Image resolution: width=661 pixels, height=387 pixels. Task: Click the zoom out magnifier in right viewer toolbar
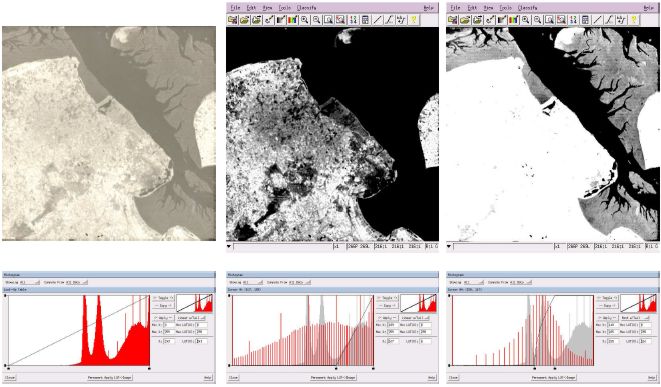537,20
